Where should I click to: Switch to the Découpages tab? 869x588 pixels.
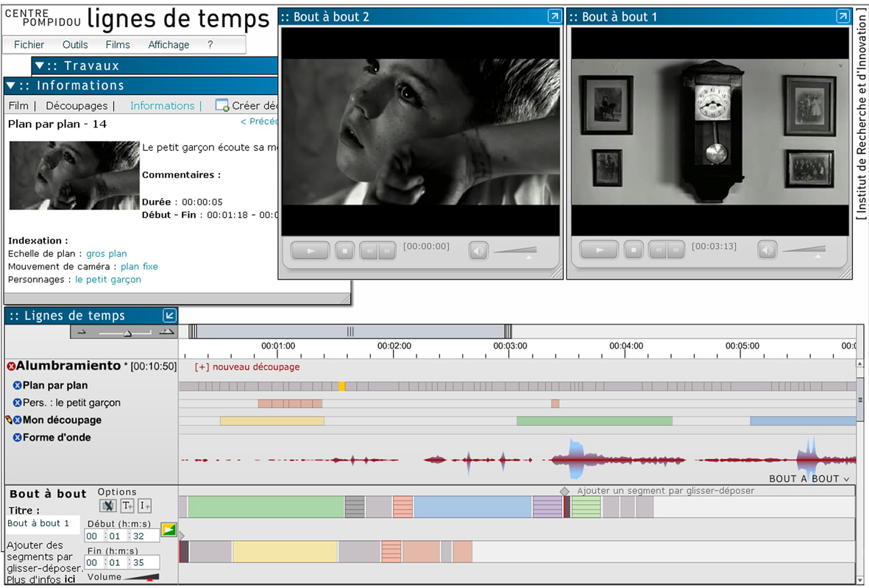pyautogui.click(x=77, y=105)
